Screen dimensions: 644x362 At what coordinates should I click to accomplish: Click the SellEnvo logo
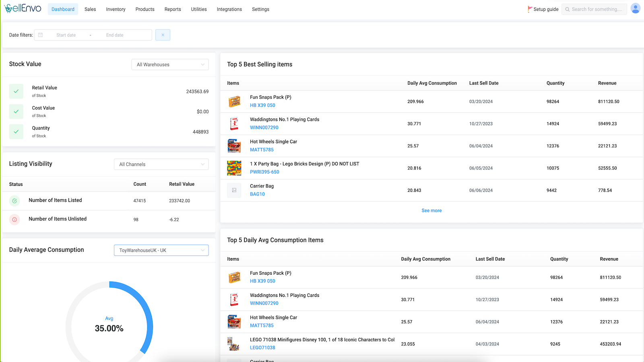(x=23, y=8)
